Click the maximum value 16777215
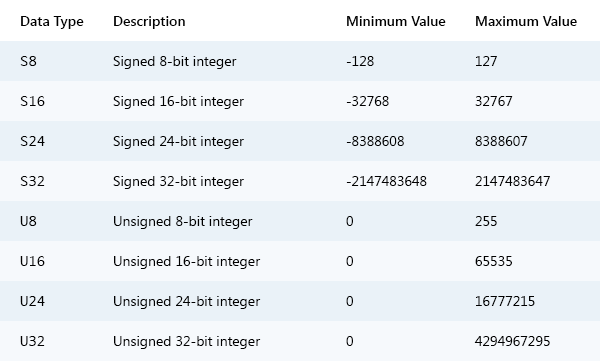The image size is (600, 362). pyautogui.click(x=505, y=301)
